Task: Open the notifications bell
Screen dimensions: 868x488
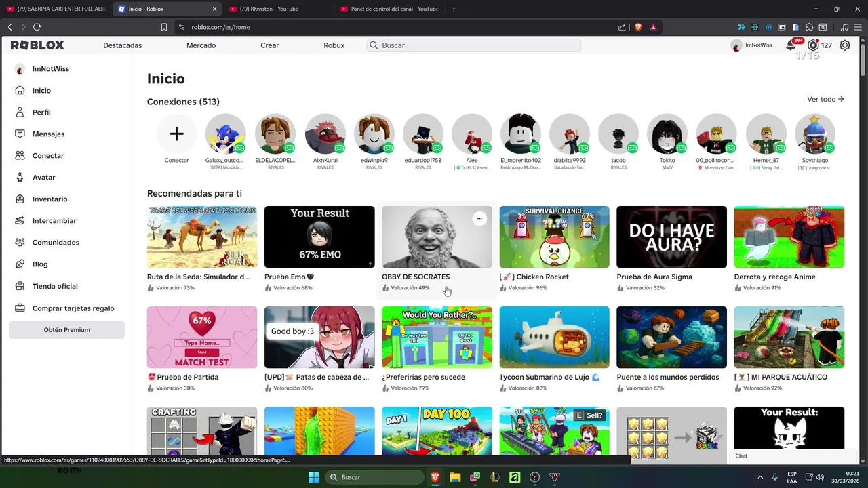Action: tap(791, 45)
